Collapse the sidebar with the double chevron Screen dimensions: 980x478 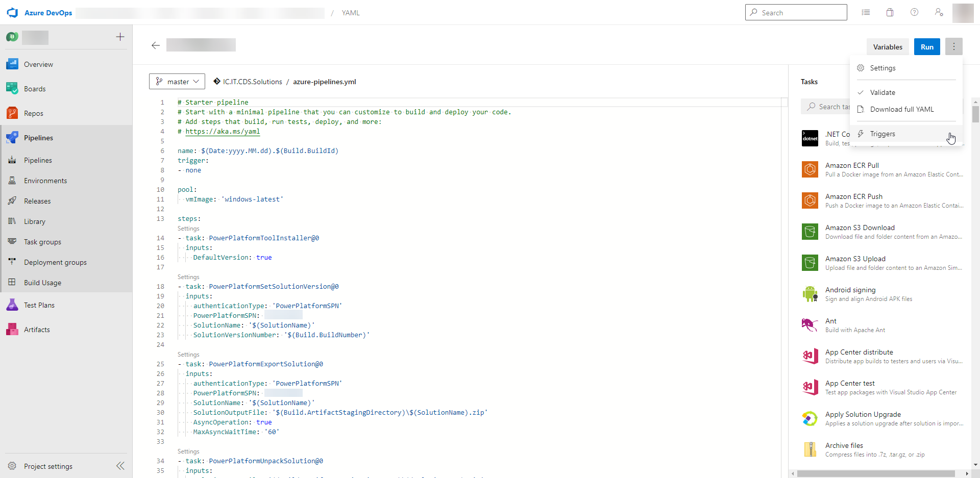point(120,466)
